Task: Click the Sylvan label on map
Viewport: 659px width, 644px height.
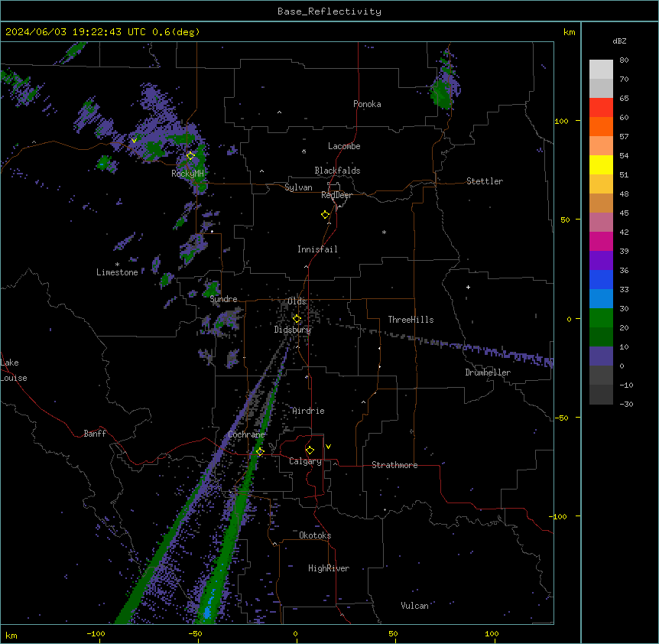Action: tap(298, 187)
